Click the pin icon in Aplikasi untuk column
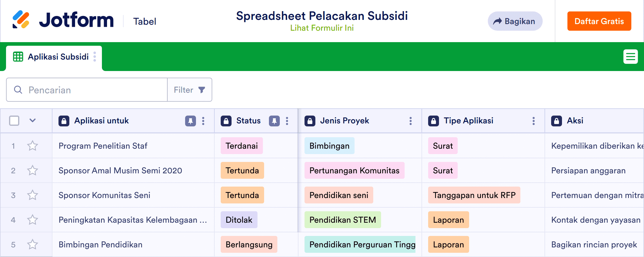 (190, 121)
